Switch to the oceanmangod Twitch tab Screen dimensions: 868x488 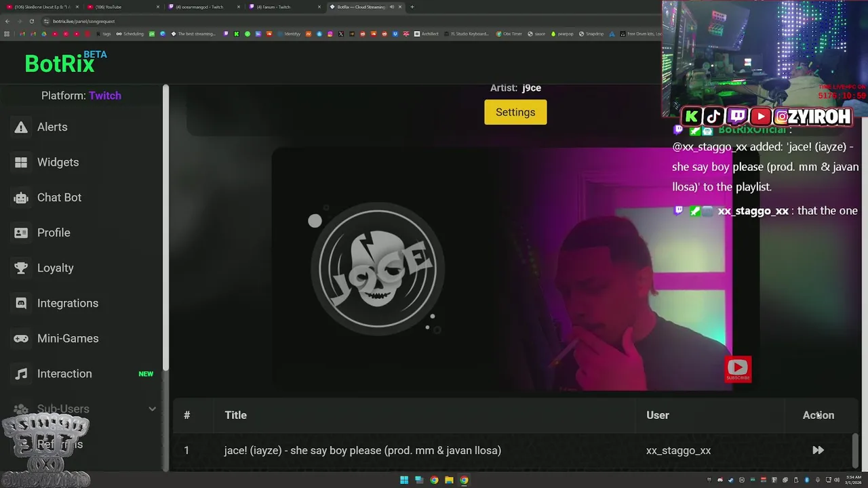coord(203,7)
